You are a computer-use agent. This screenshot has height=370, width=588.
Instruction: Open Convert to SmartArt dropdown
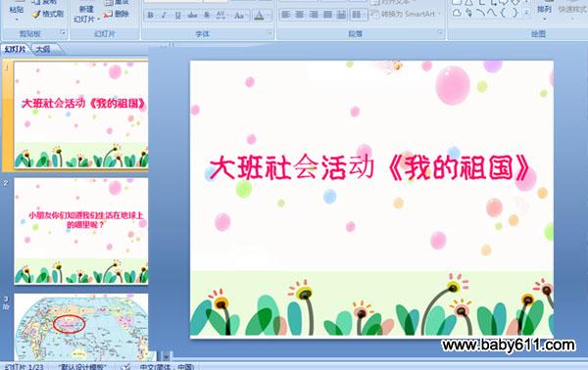tap(407, 15)
